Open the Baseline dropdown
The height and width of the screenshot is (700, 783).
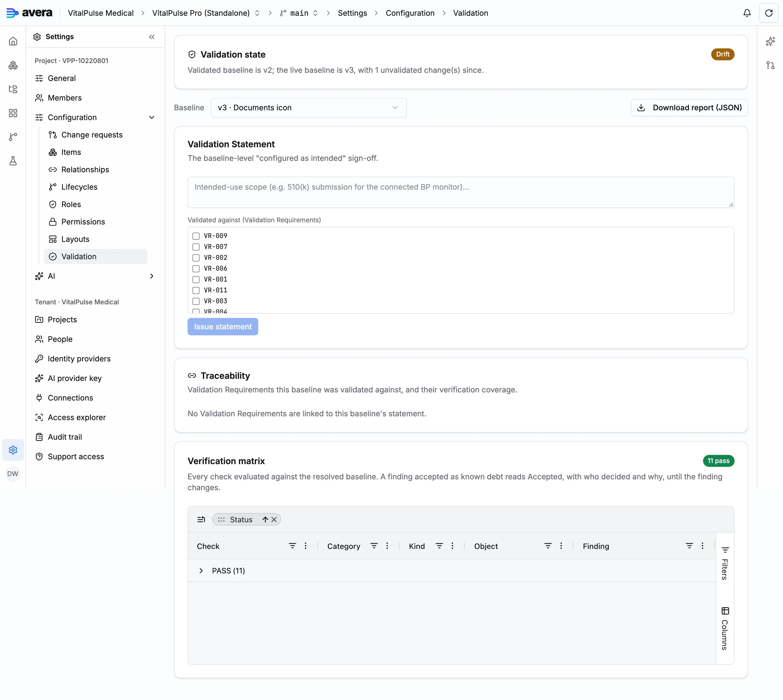coord(309,108)
